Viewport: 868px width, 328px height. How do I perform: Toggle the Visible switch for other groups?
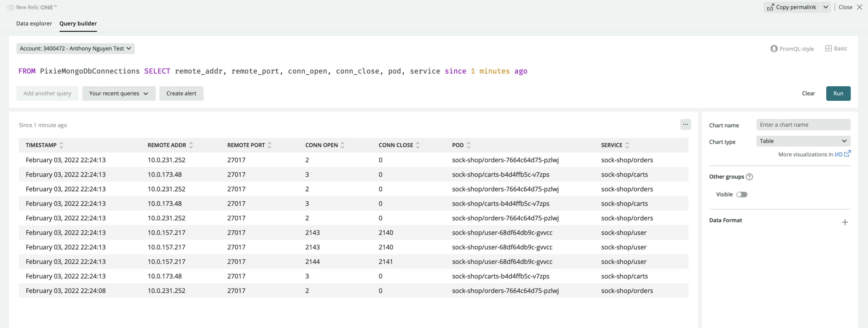pos(741,195)
